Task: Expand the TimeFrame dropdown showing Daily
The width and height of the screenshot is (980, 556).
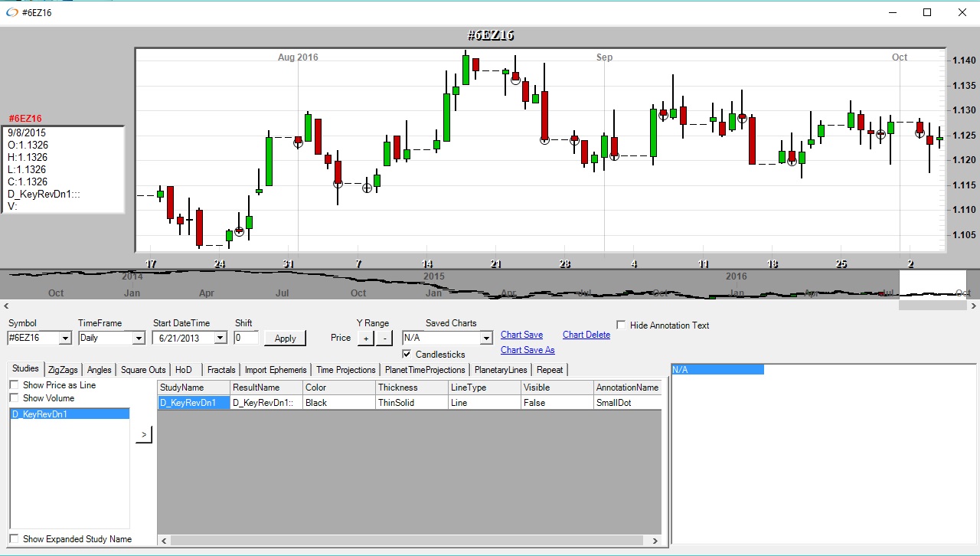Action: pos(138,338)
